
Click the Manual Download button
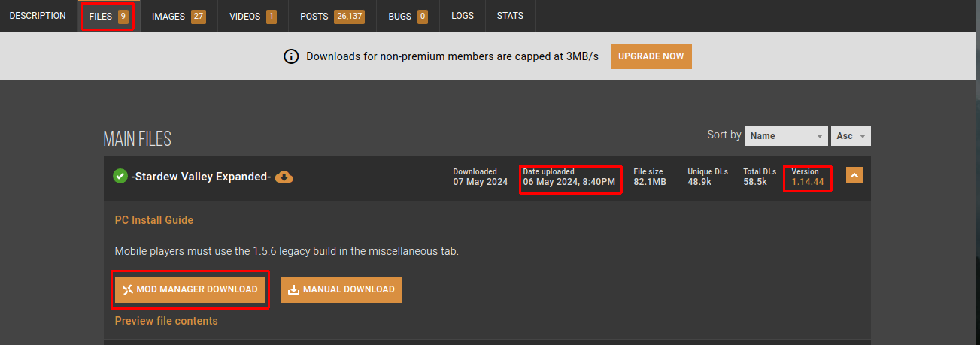[341, 290]
